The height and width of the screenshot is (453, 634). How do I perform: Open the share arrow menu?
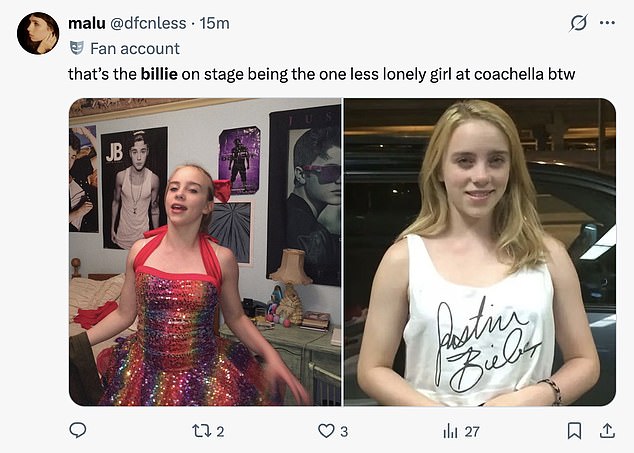click(x=606, y=431)
